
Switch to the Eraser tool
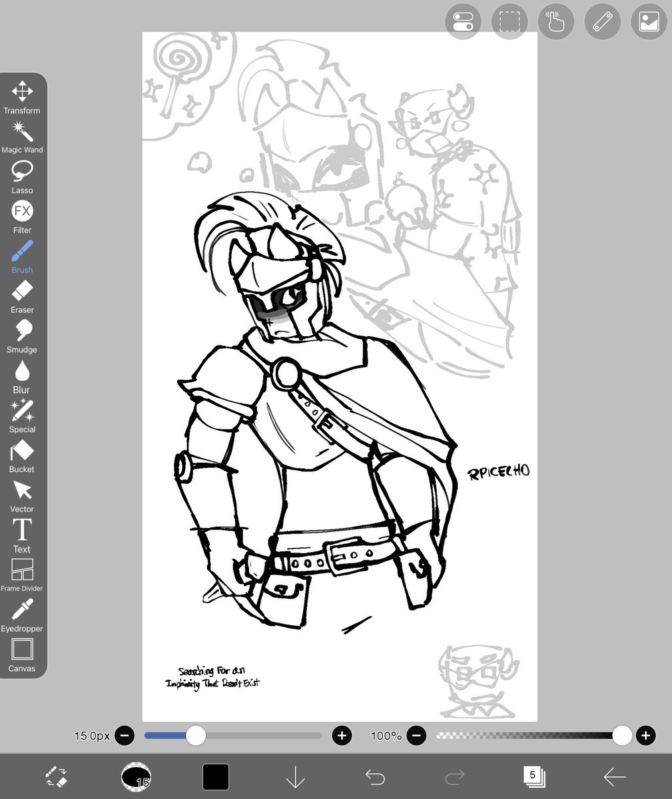coord(22,297)
